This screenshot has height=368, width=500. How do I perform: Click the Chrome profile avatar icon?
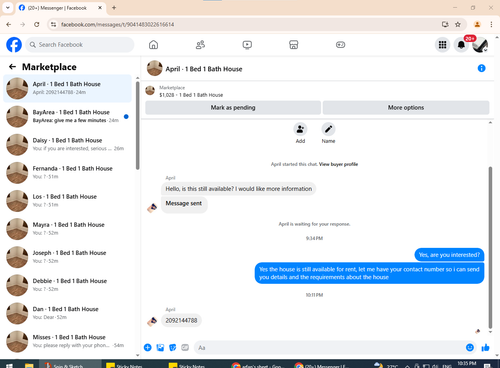click(477, 24)
